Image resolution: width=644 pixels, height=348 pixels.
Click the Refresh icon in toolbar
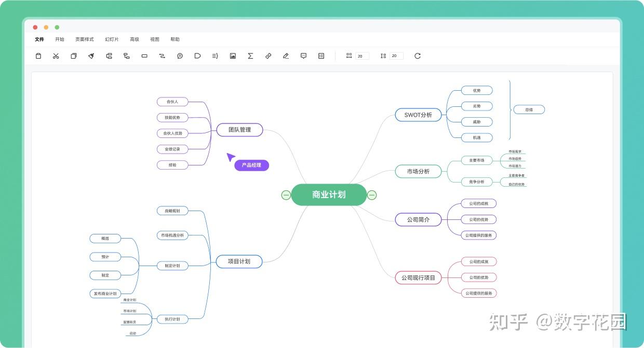click(418, 55)
